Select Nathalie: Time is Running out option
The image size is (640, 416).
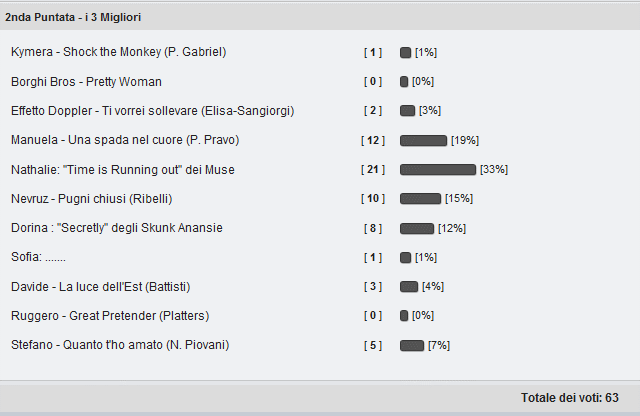pos(122,169)
